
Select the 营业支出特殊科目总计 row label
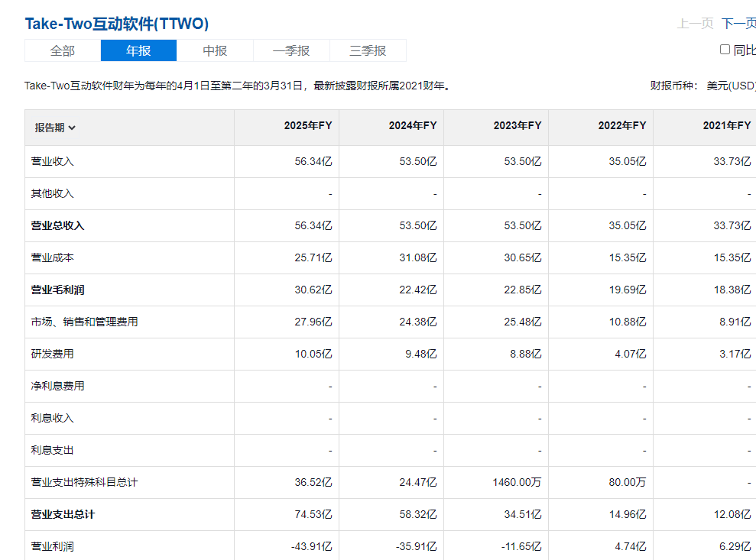[x=84, y=482]
